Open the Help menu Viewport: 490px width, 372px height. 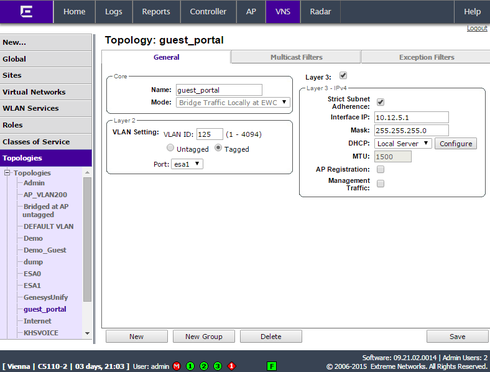pos(472,12)
